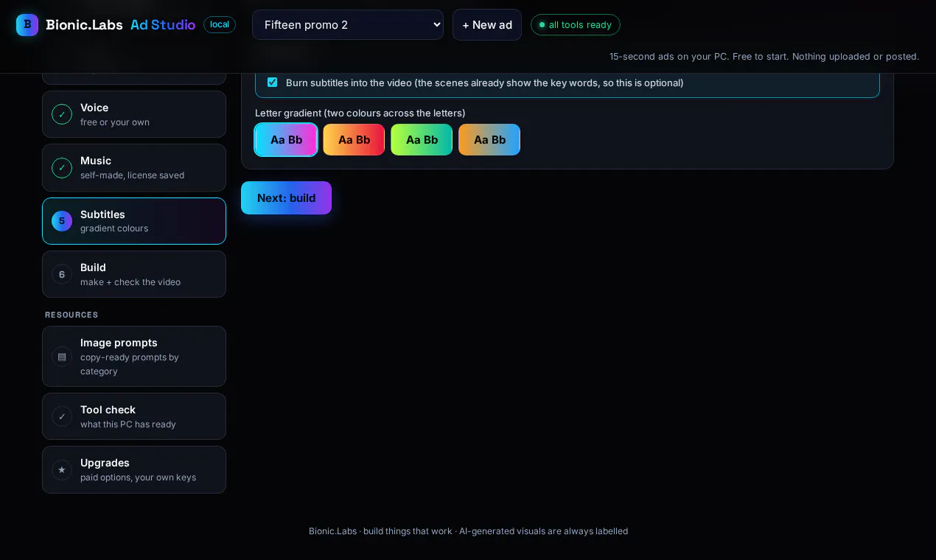Click the 'what this PC has ready' text
The image size is (936, 560).
pos(128,424)
